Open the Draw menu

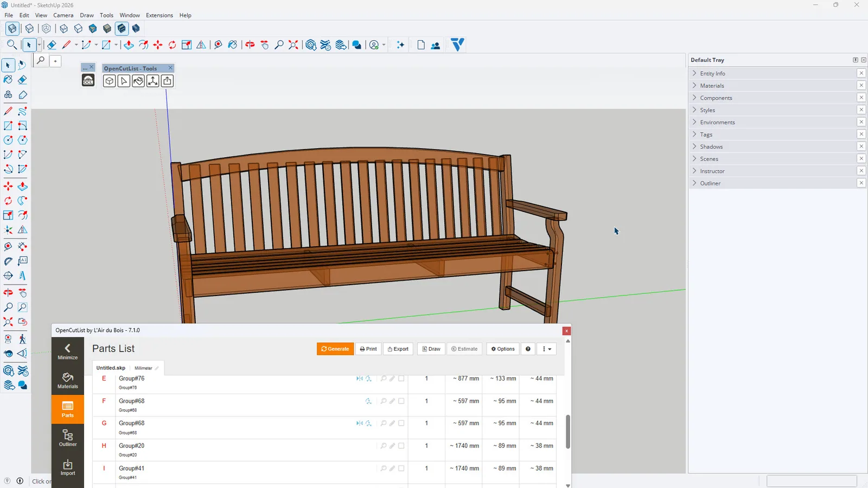tap(87, 15)
